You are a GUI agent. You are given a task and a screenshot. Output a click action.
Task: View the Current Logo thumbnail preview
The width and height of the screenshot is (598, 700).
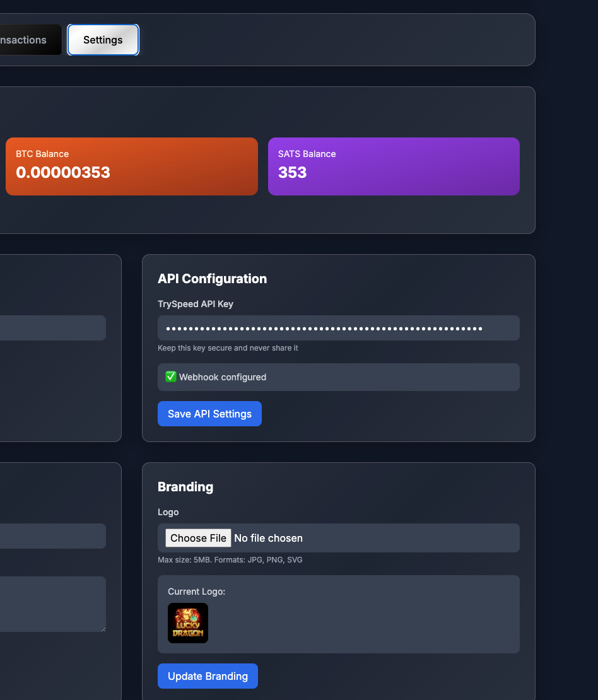tap(187, 622)
